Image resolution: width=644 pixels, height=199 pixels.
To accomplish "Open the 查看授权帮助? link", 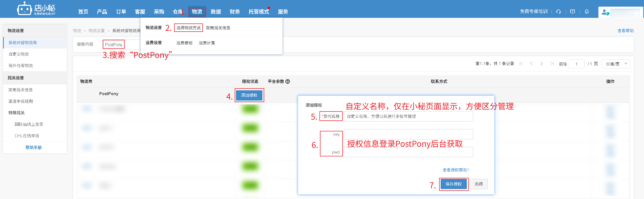I will [x=456, y=170].
